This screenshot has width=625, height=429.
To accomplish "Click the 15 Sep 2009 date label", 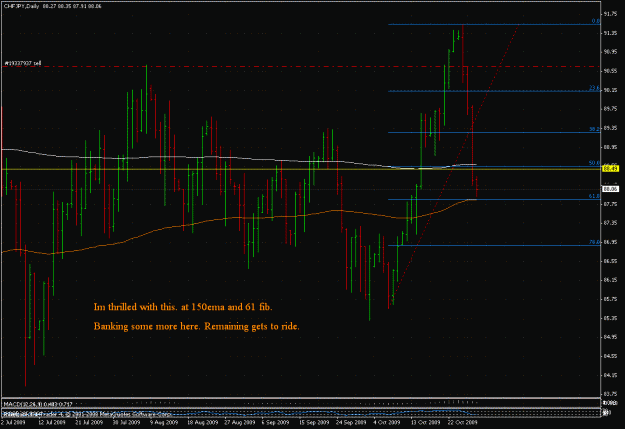I will point(314,422).
